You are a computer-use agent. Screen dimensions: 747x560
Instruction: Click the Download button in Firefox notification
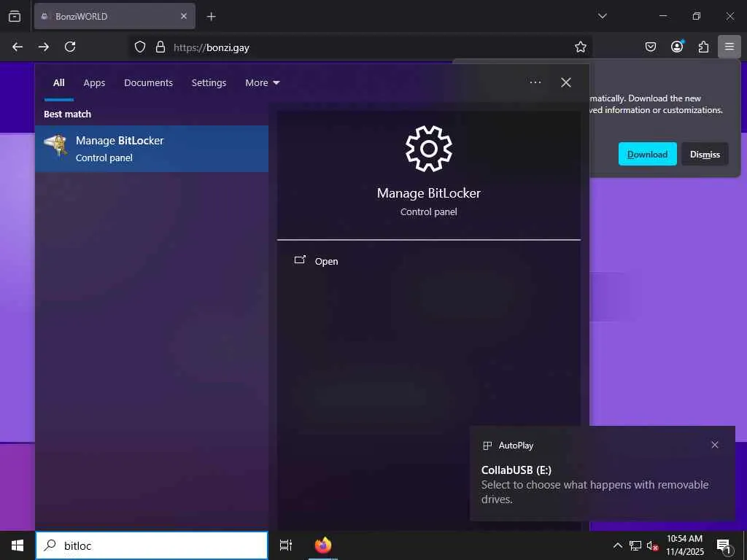click(648, 154)
